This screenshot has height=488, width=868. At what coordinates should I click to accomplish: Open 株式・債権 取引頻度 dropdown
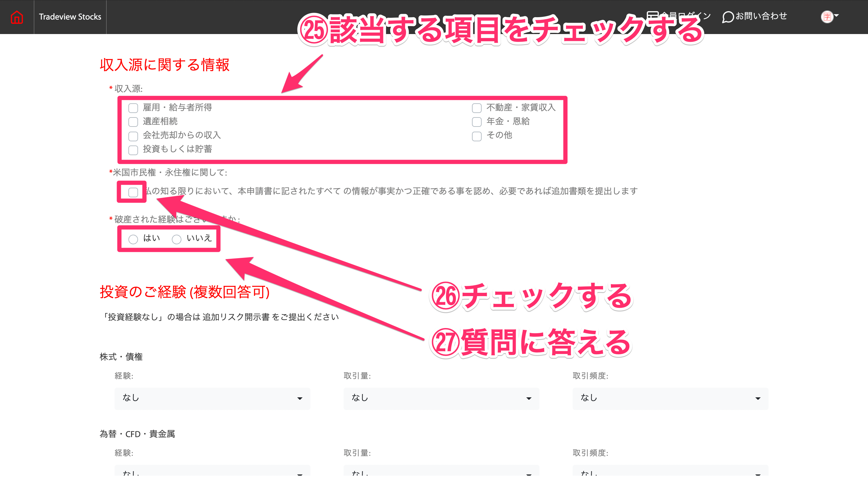[671, 399]
